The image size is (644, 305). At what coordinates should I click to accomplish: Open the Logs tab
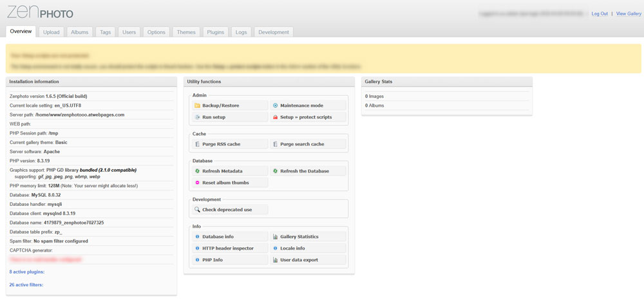pos(241,32)
